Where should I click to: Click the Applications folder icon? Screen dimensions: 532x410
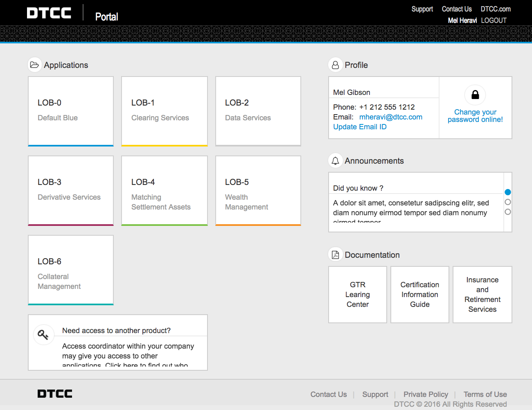tap(35, 65)
